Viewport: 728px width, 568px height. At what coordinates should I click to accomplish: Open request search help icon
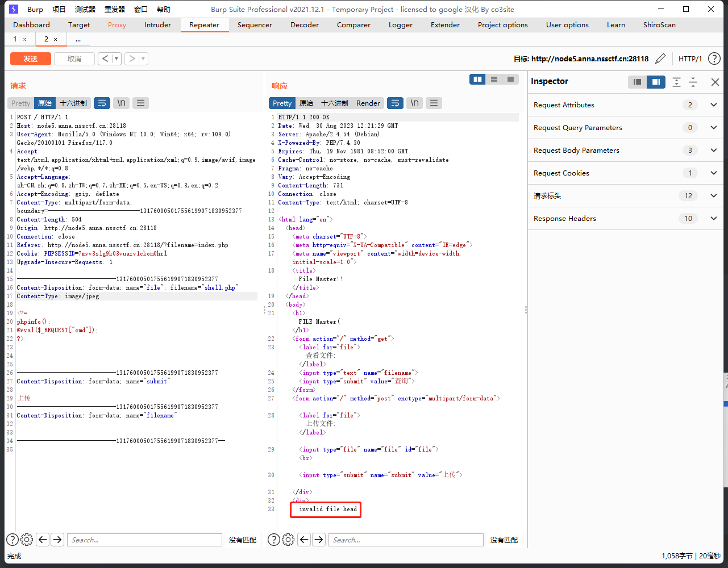coord(13,540)
